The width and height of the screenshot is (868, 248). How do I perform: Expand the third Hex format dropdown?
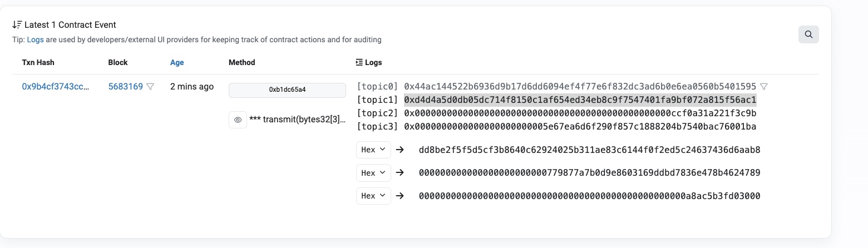pyautogui.click(x=373, y=196)
